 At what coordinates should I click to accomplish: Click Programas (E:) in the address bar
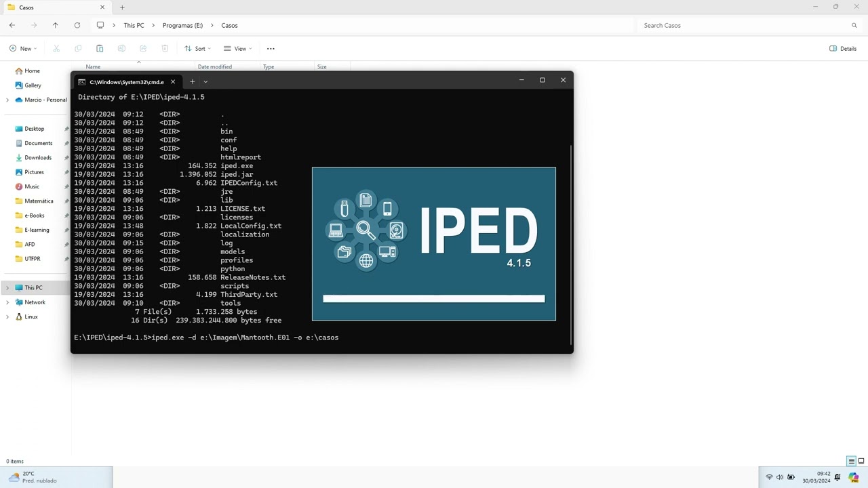[182, 25]
